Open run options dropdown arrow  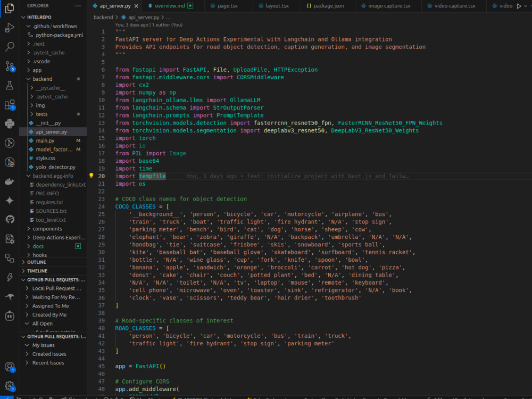526,6
